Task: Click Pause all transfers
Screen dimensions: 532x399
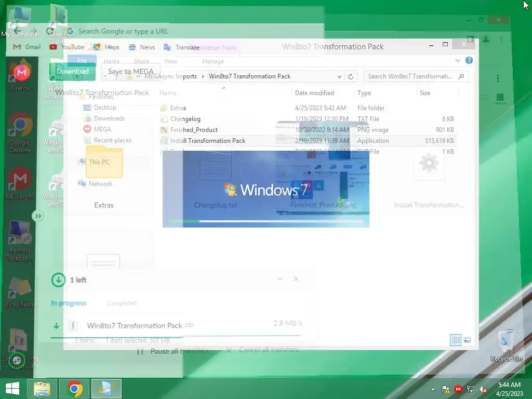Action: pos(173,351)
